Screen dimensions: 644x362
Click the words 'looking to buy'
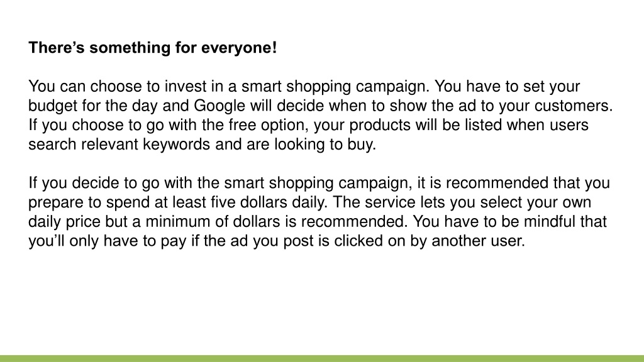point(324,145)
